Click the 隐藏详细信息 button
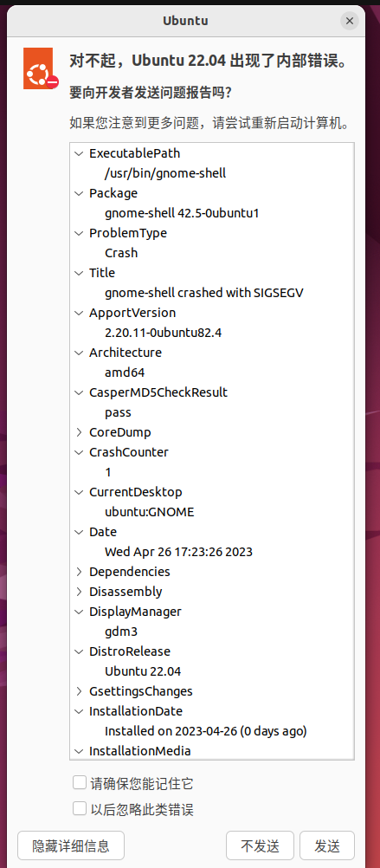Screen dimensions: 380x868 coord(71,845)
